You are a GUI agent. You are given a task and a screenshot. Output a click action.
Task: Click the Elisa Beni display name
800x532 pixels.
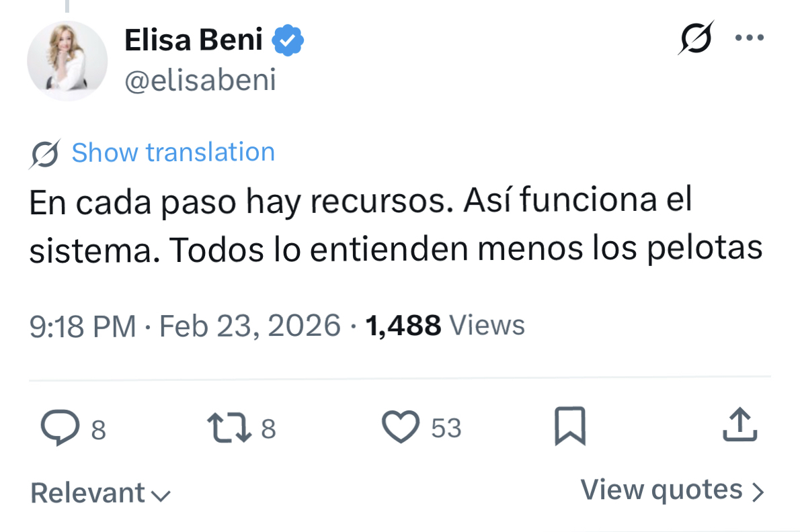click(194, 41)
